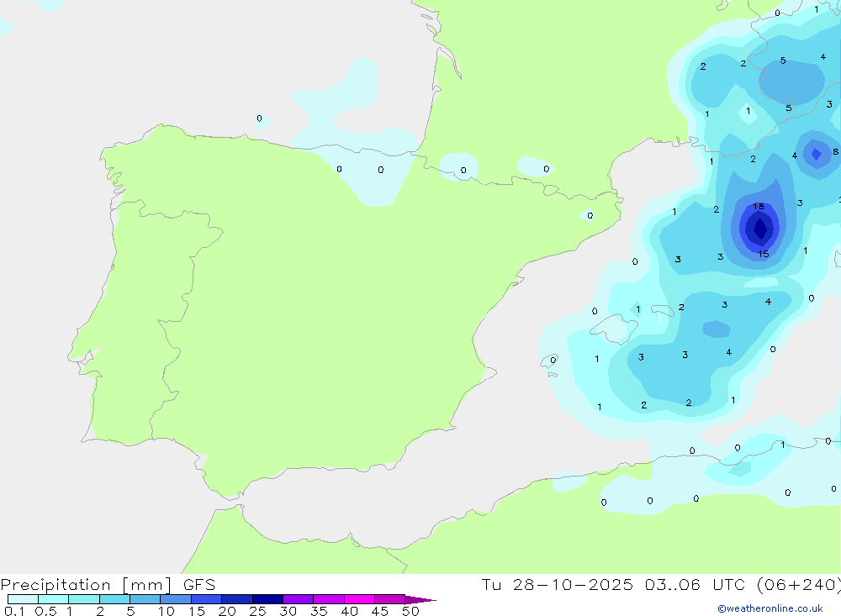
Task: Click the 1–2 mm legend color swatch
Action: pos(83,599)
